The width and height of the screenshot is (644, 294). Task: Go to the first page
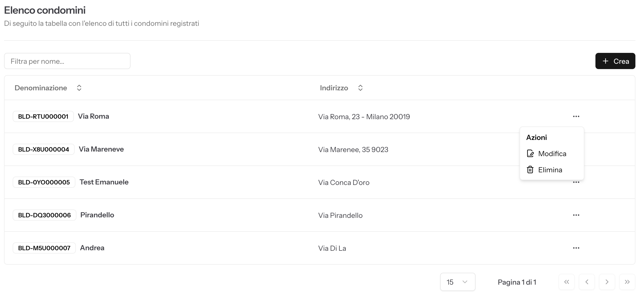coord(566,282)
